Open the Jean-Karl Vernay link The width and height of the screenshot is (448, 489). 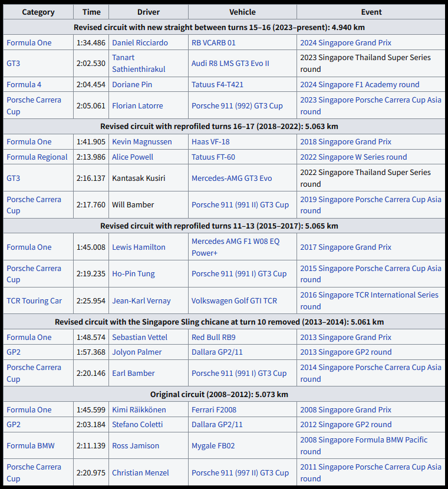point(141,300)
